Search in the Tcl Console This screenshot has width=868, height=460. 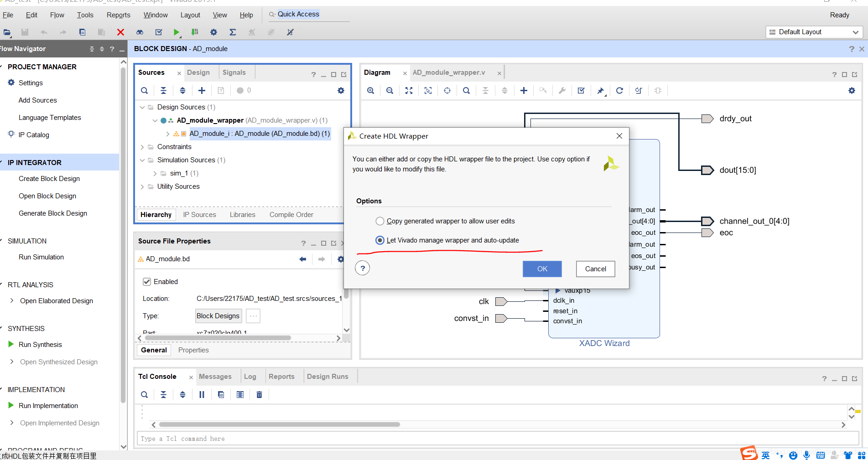[x=144, y=394]
